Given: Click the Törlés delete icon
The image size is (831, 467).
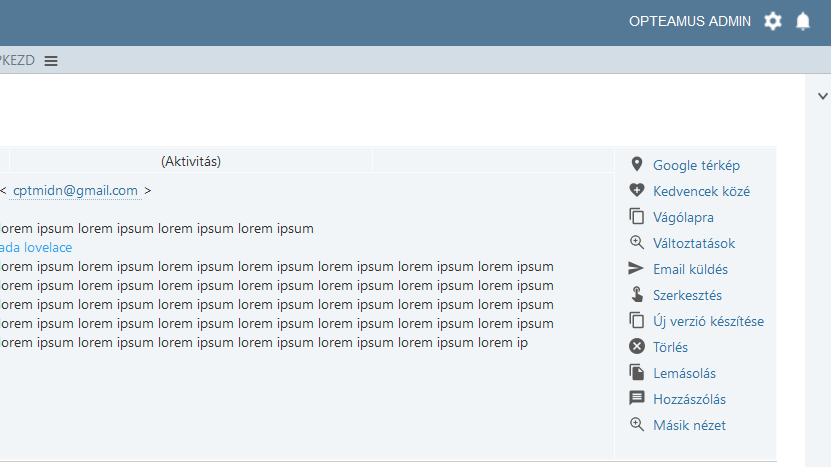Looking at the screenshot, I should [x=636, y=347].
